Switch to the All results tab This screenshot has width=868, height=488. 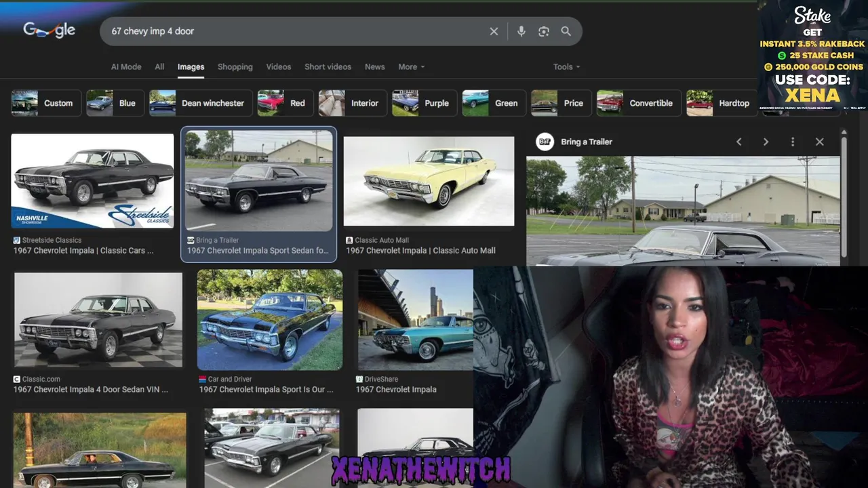pyautogui.click(x=159, y=66)
